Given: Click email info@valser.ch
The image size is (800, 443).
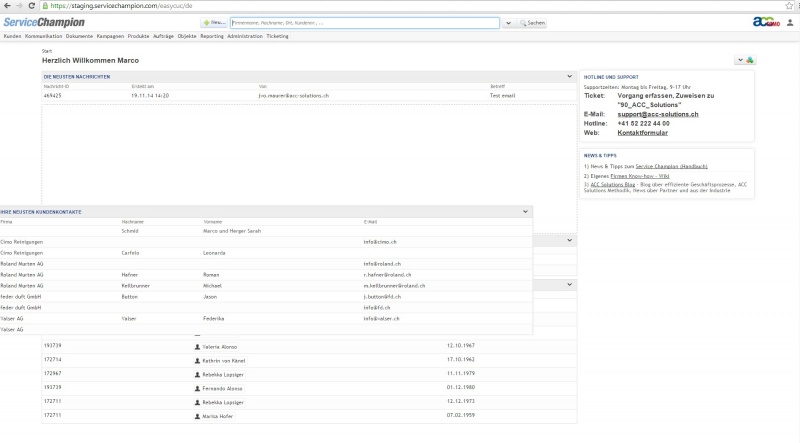Looking at the screenshot, I should (382, 318).
